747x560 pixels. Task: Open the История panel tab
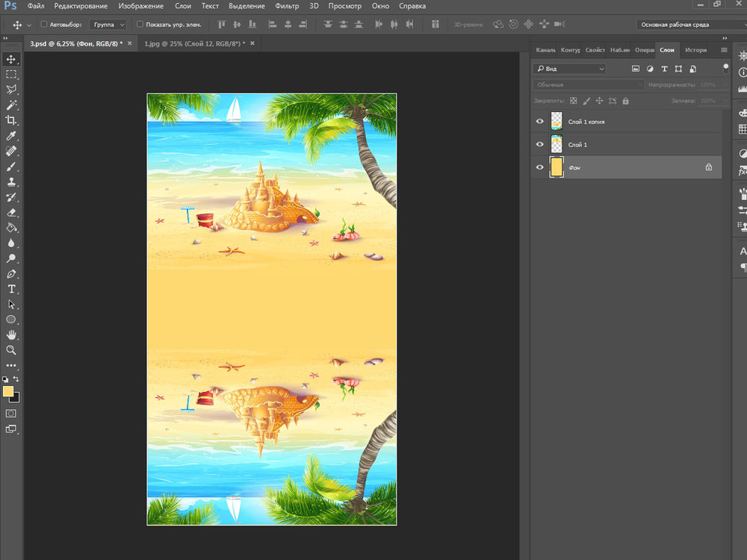[x=695, y=50]
